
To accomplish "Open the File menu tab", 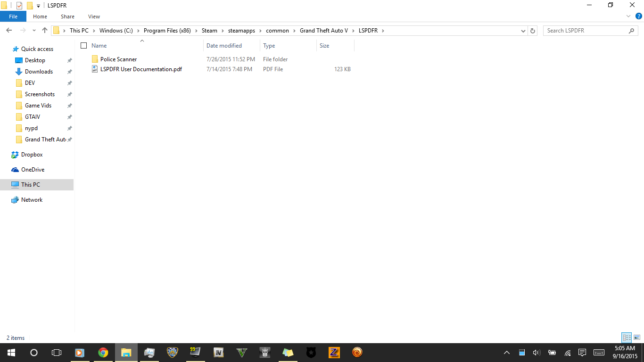I will click(x=13, y=16).
